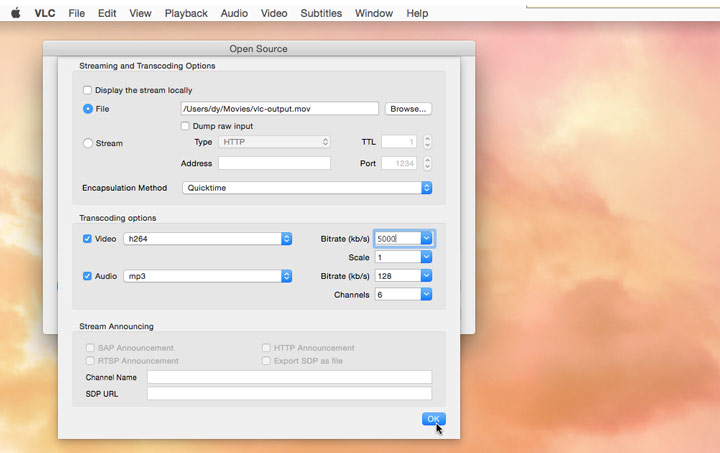
Task: Open the Subtitles menu
Action: click(x=321, y=13)
